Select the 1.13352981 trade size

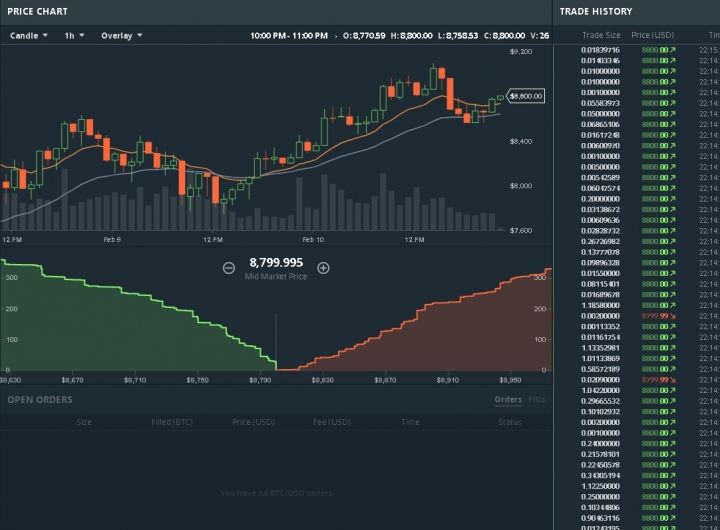pyautogui.click(x=600, y=348)
